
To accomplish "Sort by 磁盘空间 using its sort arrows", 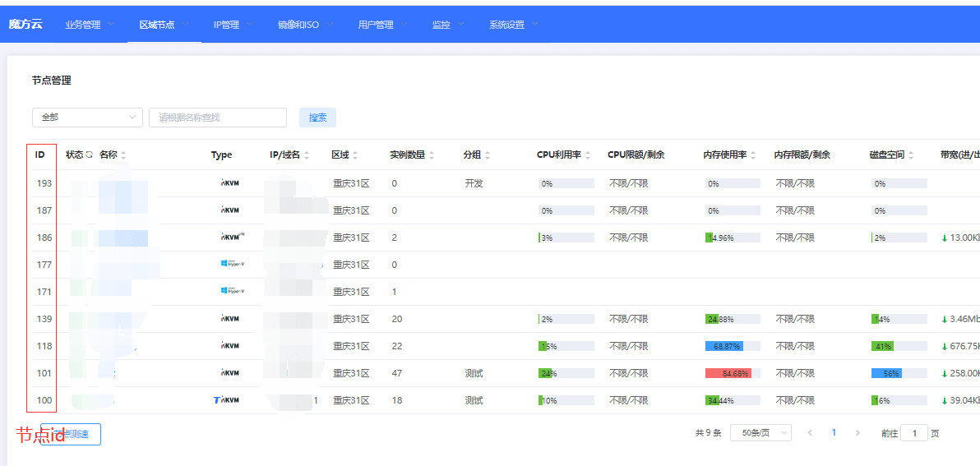I will (911, 155).
